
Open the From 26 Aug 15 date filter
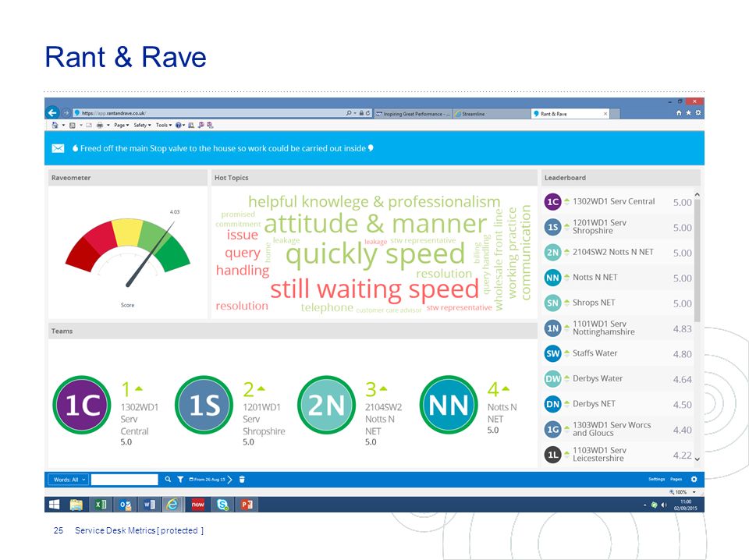[x=207, y=480]
